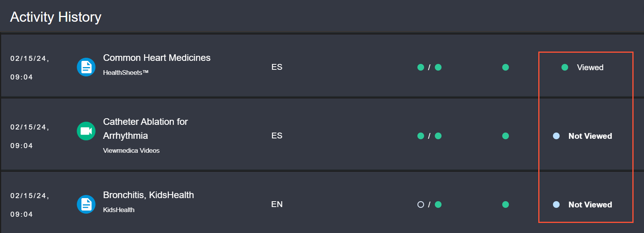Click the Viewed status label
The width and height of the screenshot is (644, 233).
coord(590,67)
